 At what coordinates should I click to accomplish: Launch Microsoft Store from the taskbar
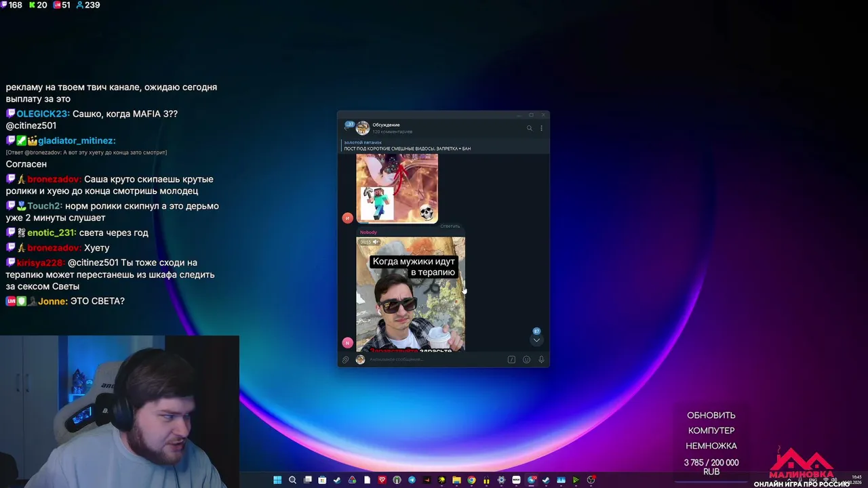click(322, 481)
